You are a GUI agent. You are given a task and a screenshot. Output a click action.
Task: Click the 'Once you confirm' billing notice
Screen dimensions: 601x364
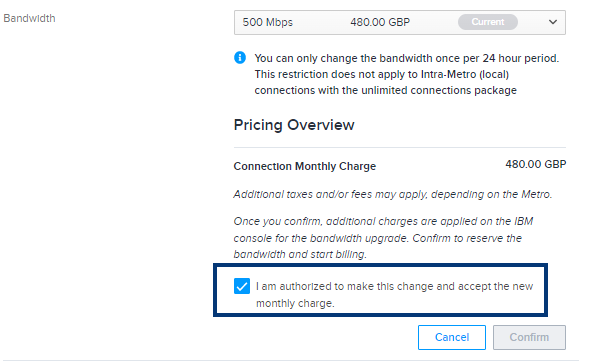tap(383, 238)
